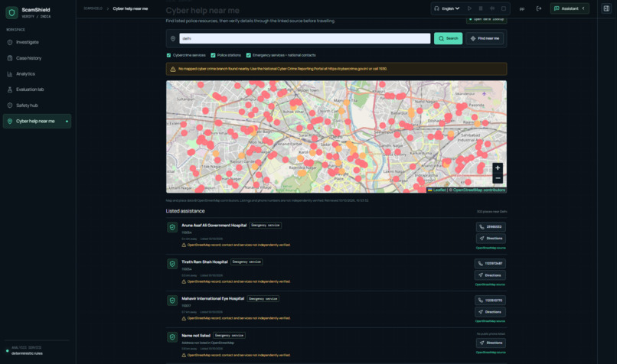Uncheck the Police stations checkbox
The height and width of the screenshot is (364, 617).
point(213,55)
